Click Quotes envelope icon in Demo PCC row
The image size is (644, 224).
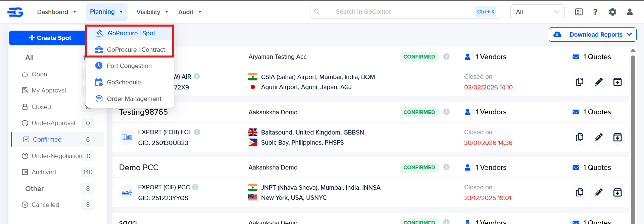[x=576, y=167]
